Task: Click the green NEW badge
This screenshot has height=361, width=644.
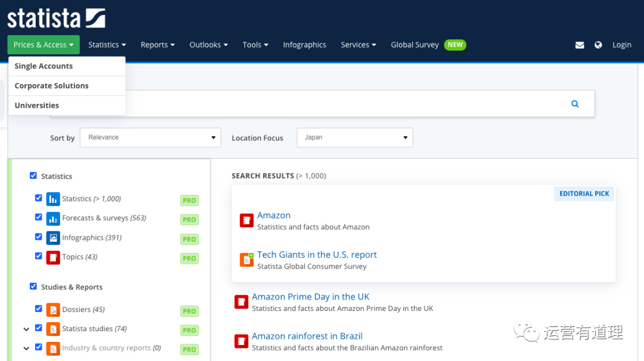Action: (x=455, y=44)
